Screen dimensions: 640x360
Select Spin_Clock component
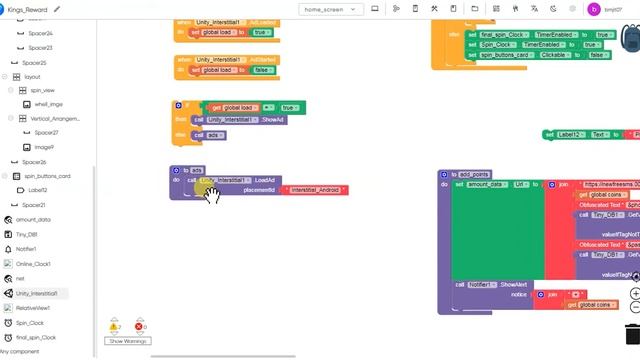click(x=29, y=323)
